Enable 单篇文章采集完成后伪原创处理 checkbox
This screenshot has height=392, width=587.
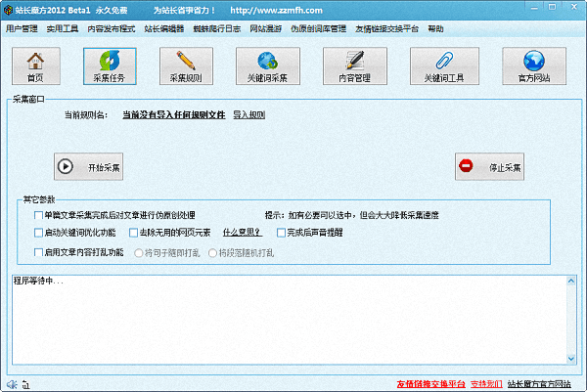point(38,214)
